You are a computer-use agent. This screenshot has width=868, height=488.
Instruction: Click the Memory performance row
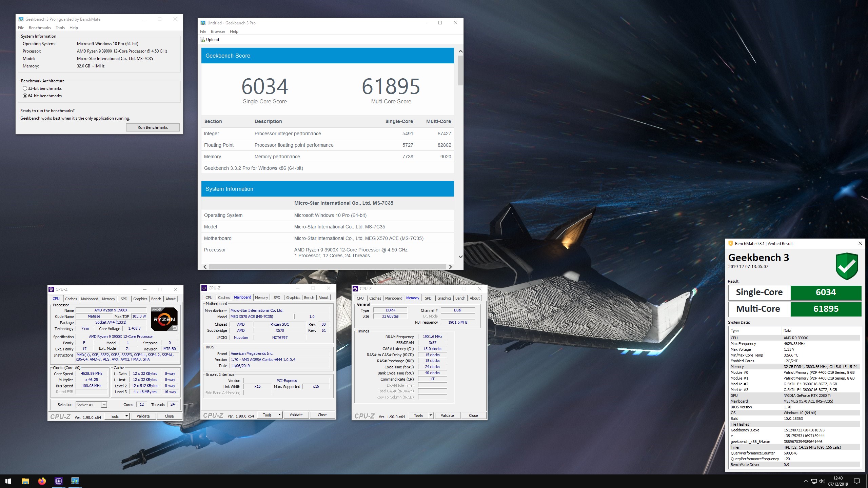[x=328, y=157]
